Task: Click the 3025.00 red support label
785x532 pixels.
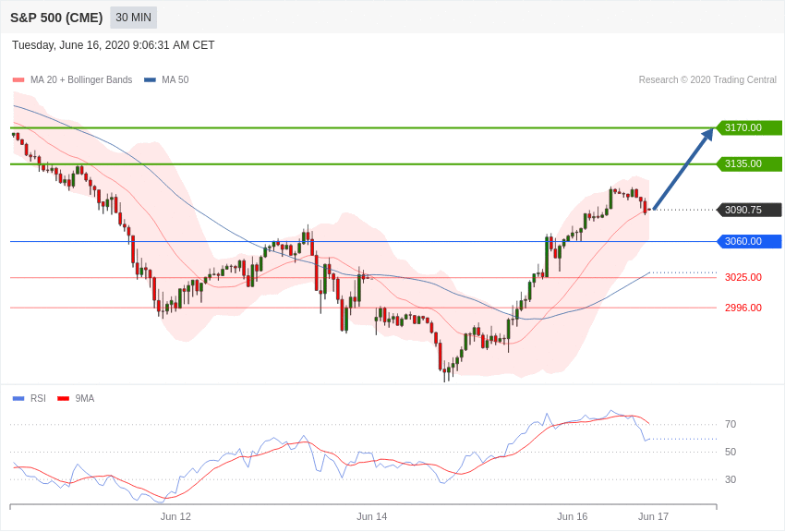Action: tap(743, 277)
